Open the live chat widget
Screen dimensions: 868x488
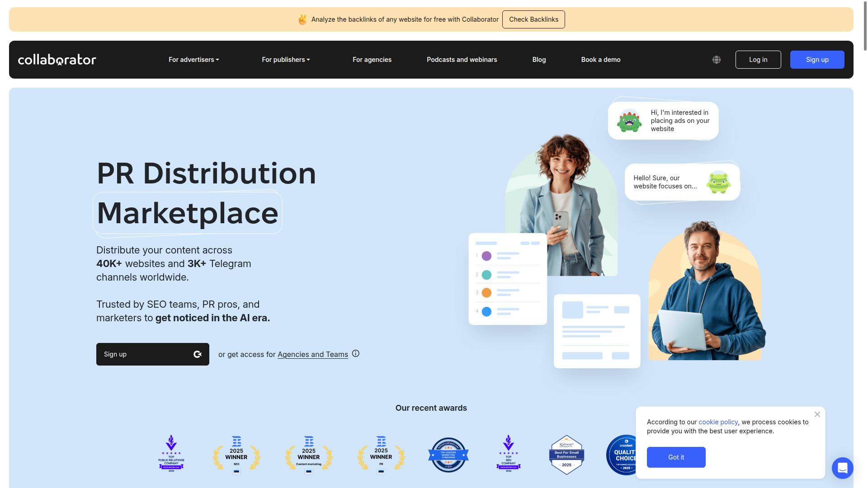842,468
